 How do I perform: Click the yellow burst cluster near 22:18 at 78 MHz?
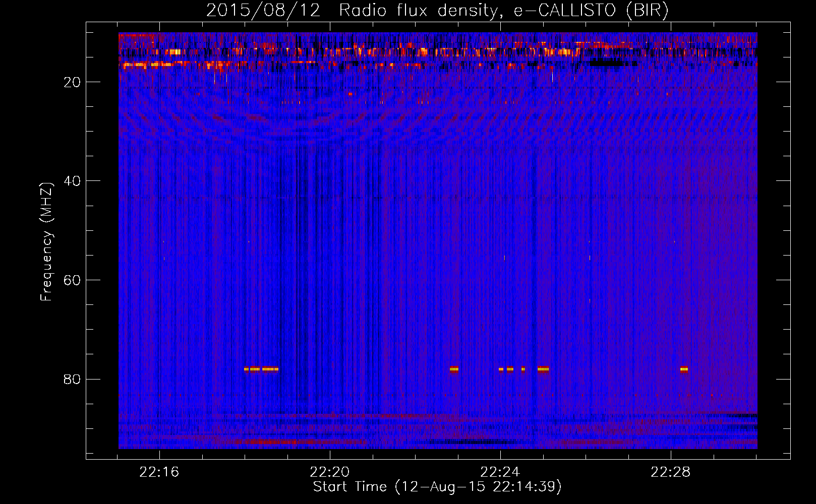coord(261,369)
